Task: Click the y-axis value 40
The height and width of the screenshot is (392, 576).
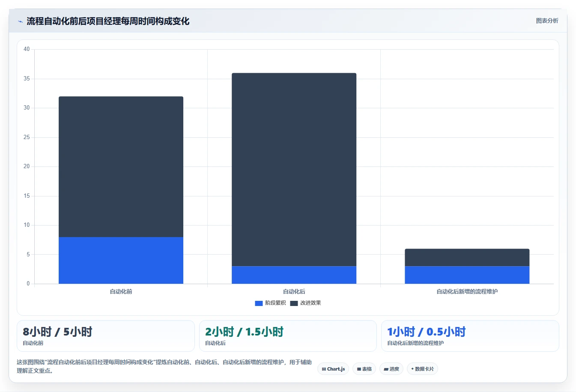Action: [x=27, y=49]
